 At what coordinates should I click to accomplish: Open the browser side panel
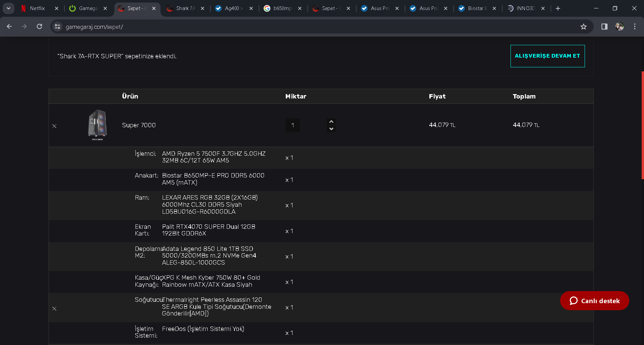coord(604,26)
